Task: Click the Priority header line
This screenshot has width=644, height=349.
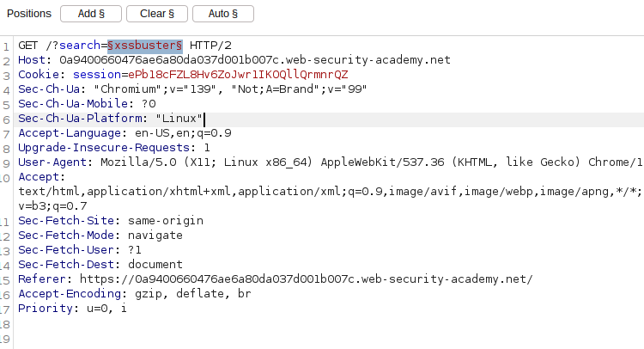Action: pyautogui.click(x=72, y=308)
